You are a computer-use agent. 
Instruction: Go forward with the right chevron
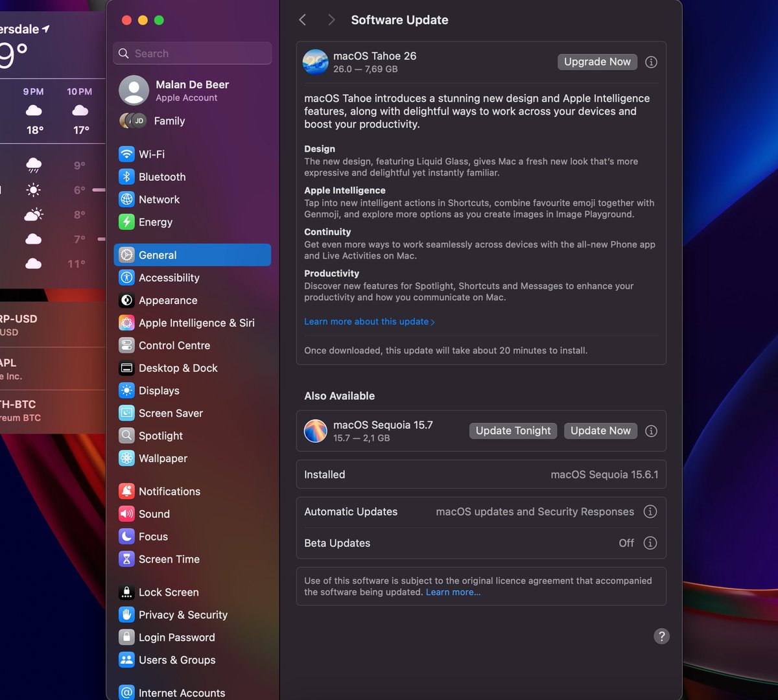click(x=331, y=20)
